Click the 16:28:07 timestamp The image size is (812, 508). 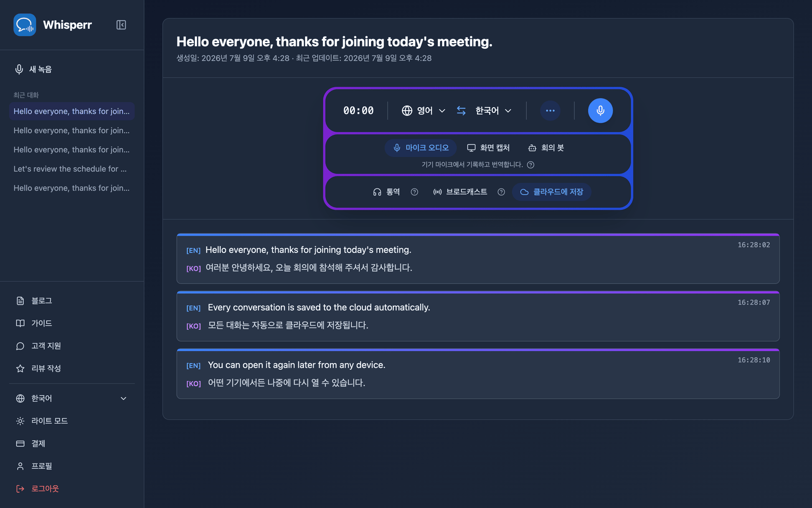[754, 302]
